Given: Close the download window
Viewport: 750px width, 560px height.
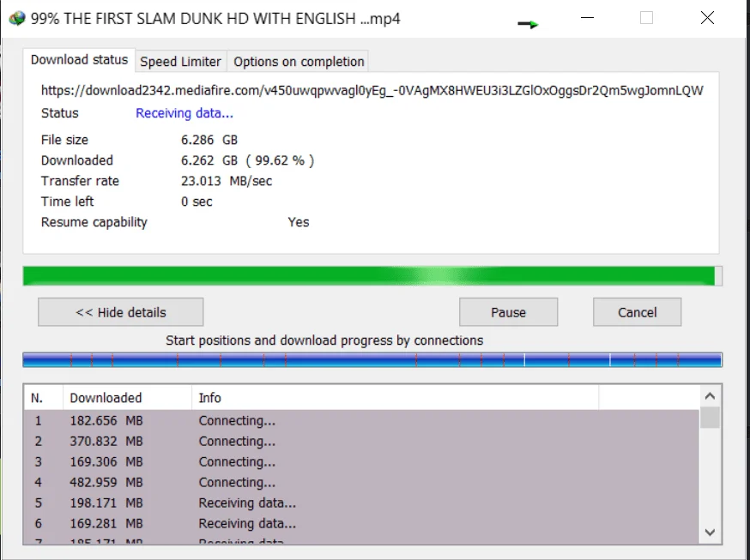Looking at the screenshot, I should (x=707, y=18).
